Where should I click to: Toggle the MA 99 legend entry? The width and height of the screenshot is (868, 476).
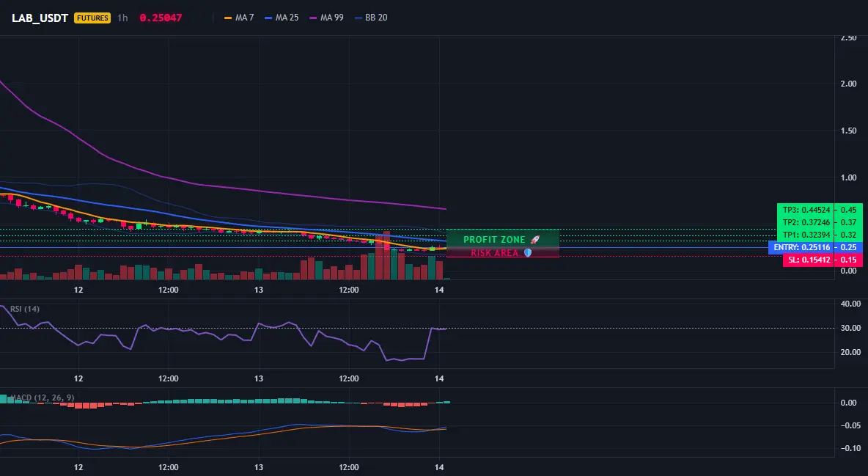click(x=326, y=18)
